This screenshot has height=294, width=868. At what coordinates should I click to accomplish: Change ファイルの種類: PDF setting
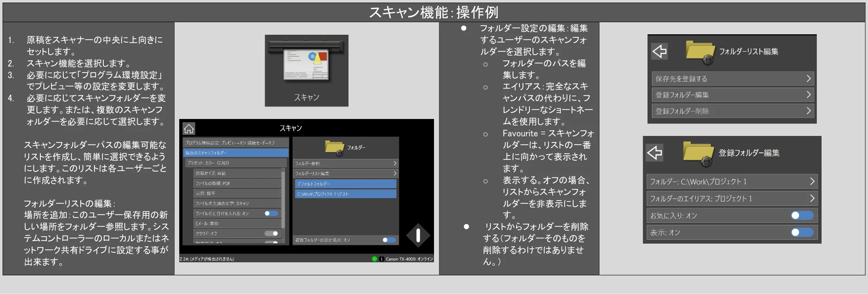[x=237, y=183]
